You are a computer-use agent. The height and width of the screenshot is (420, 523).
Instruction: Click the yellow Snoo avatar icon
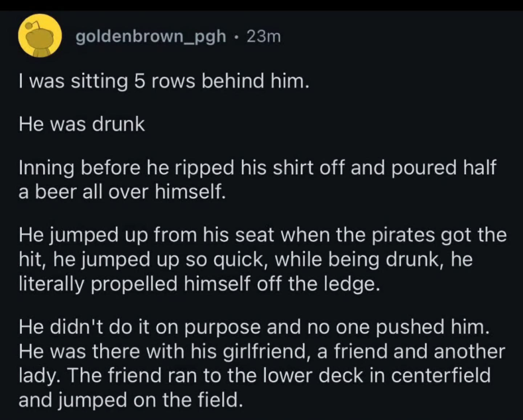[39, 36]
